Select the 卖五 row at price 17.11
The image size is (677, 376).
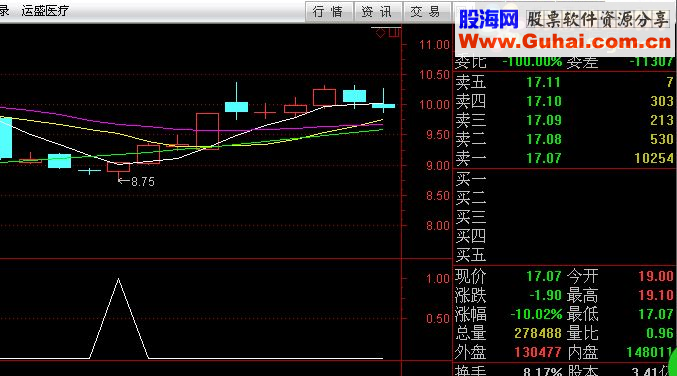pyautogui.click(x=563, y=82)
